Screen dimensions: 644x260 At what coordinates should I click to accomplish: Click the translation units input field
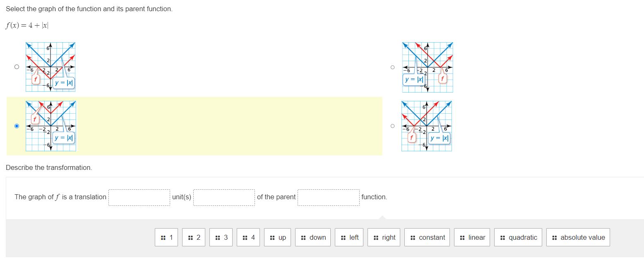(139, 197)
